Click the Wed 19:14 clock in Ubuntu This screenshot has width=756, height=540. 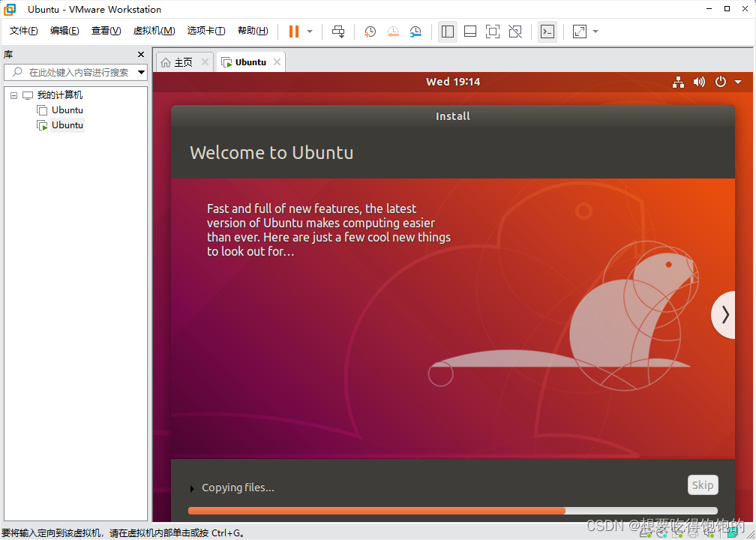[x=453, y=82]
